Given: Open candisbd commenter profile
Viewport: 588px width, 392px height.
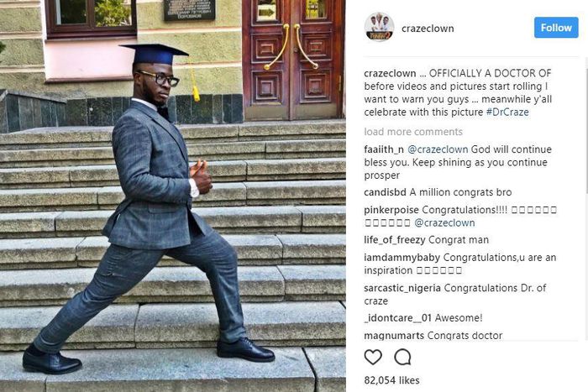Looking at the screenshot, I should (x=385, y=192).
